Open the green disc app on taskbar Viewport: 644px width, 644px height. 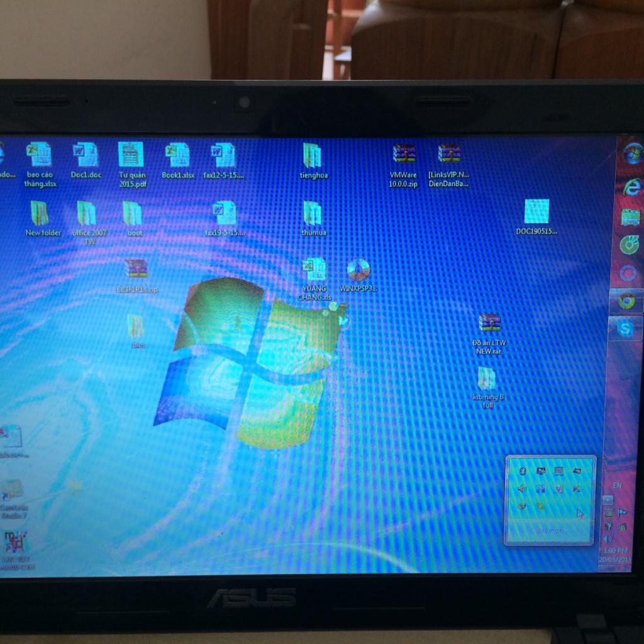629,245
